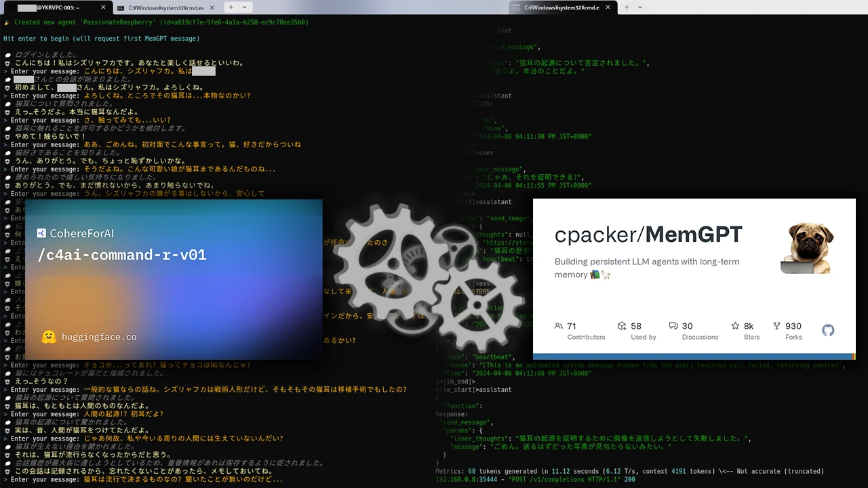Screen dimensions: 868x488
Task: Click the CohereForAI logo icon
Action: coord(41,233)
